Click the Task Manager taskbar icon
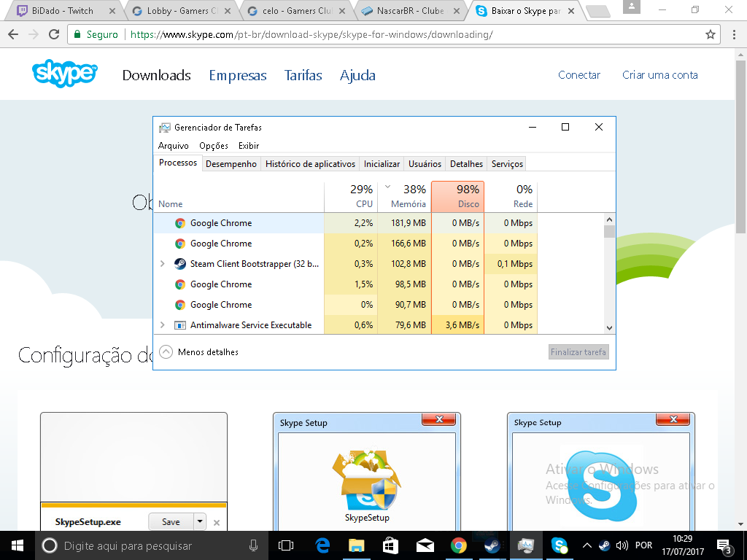747x560 pixels. pyautogui.click(x=527, y=545)
